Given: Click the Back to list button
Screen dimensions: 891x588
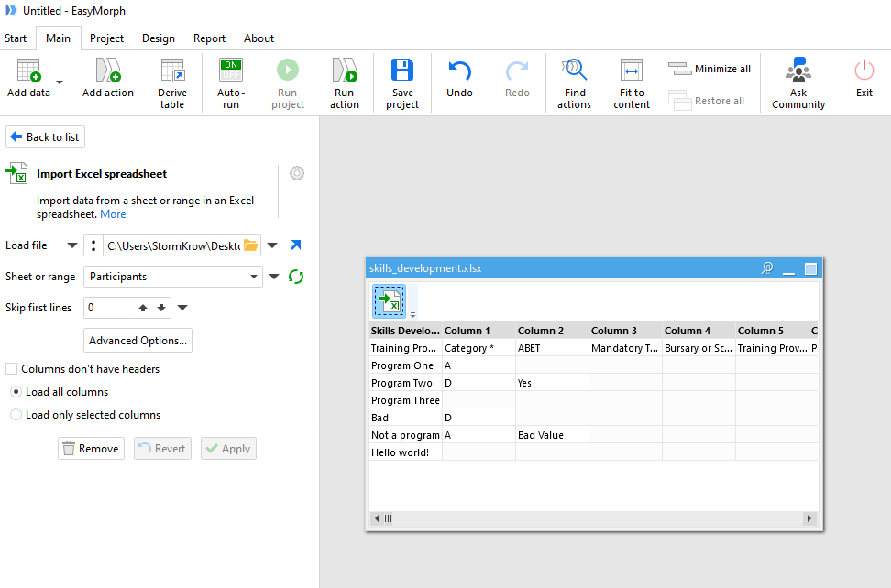Looking at the screenshot, I should point(46,136).
